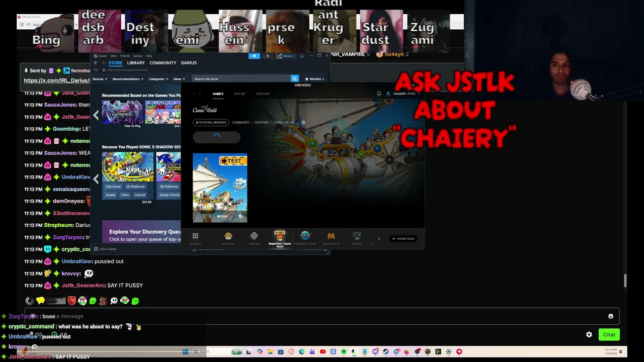644x362 pixels.
Task: Expand Browse dropdown in Steam store
Action: [x=100, y=79]
